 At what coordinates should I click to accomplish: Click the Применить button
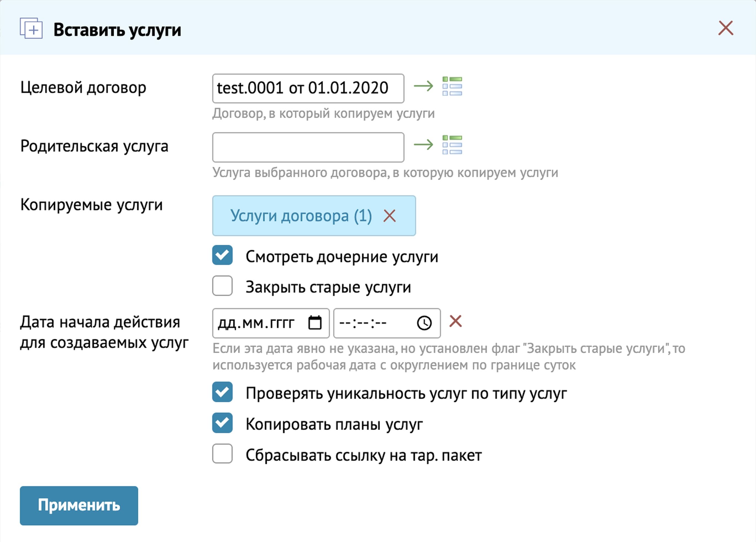click(x=79, y=506)
